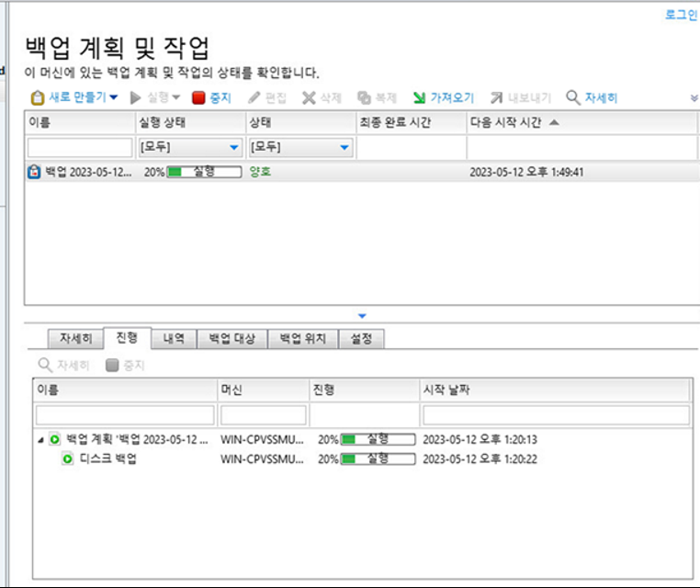Viewport: 700px width, 588px height.
Task: Click the running icon of 백업 계획 row
Action: (x=55, y=440)
